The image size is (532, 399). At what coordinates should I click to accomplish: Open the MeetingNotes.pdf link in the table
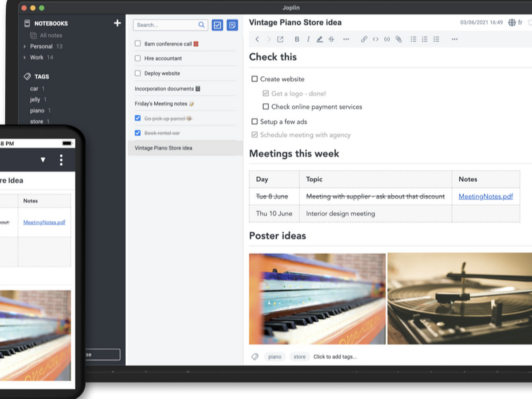(x=485, y=196)
